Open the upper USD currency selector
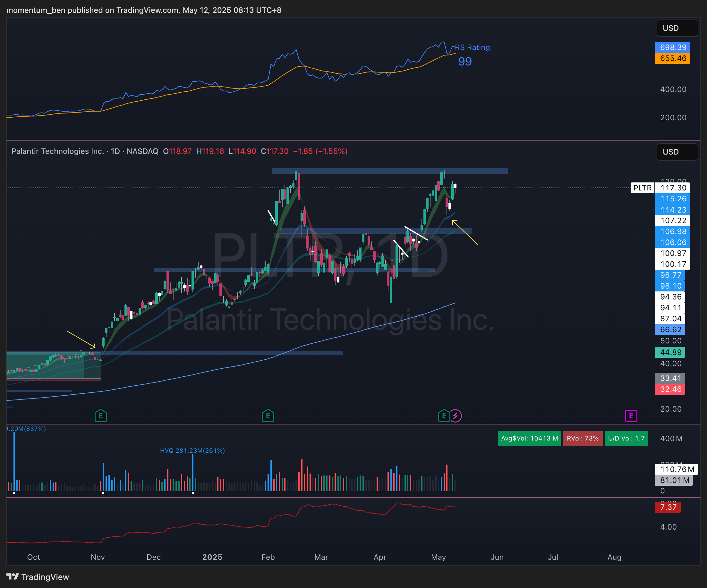The height and width of the screenshot is (588, 707). (677, 28)
